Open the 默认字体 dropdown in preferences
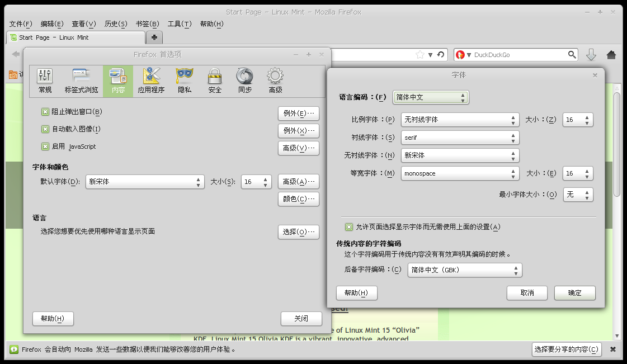Image resolution: width=627 pixels, height=364 pixels. click(145, 182)
